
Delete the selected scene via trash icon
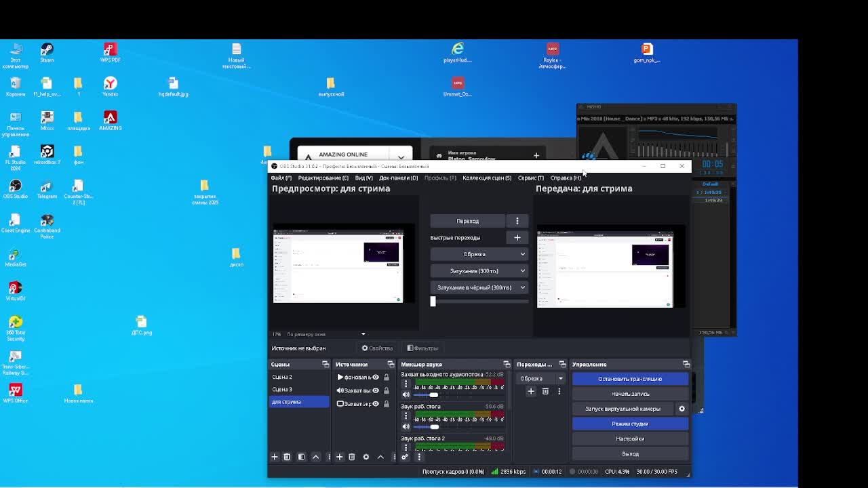pos(287,457)
